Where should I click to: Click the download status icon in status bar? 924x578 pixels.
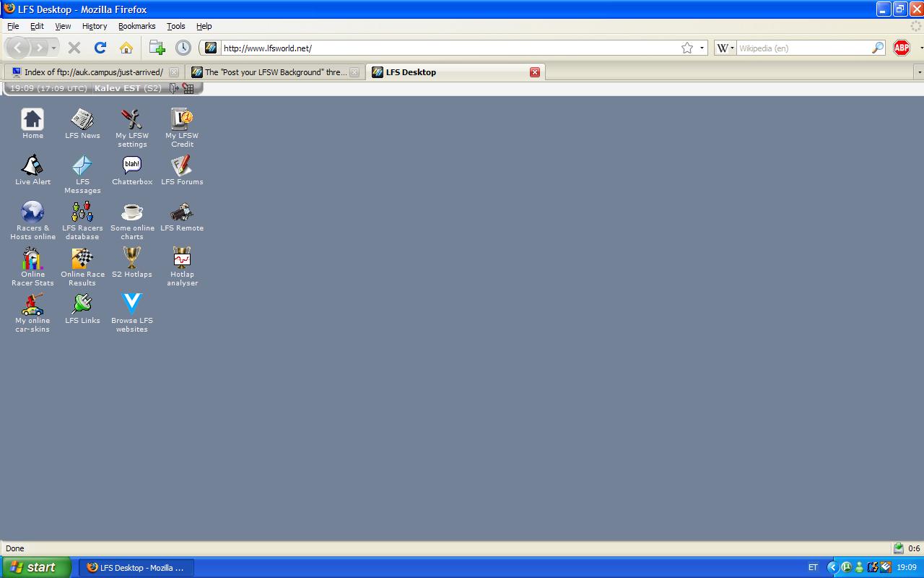(x=898, y=548)
